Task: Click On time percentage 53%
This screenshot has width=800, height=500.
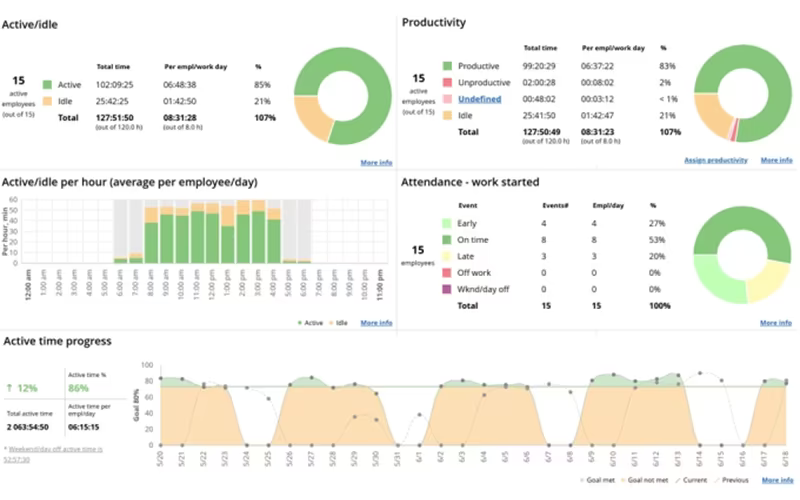Action: [657, 239]
